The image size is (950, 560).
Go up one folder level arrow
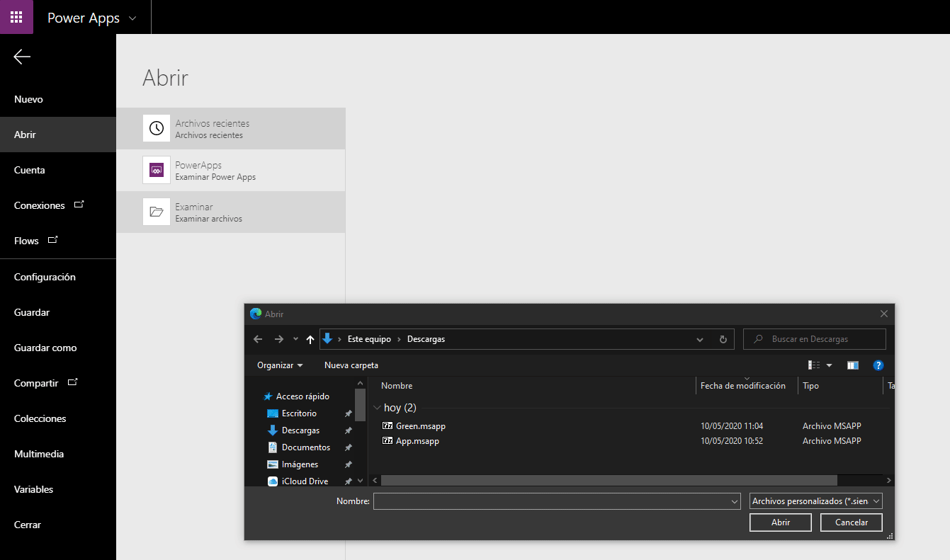(x=310, y=339)
